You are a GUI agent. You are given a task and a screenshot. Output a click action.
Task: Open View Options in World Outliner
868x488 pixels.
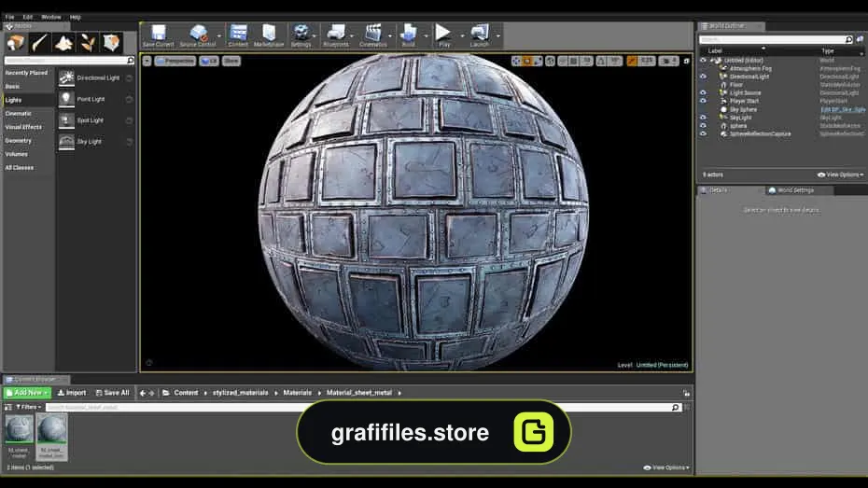coord(840,174)
